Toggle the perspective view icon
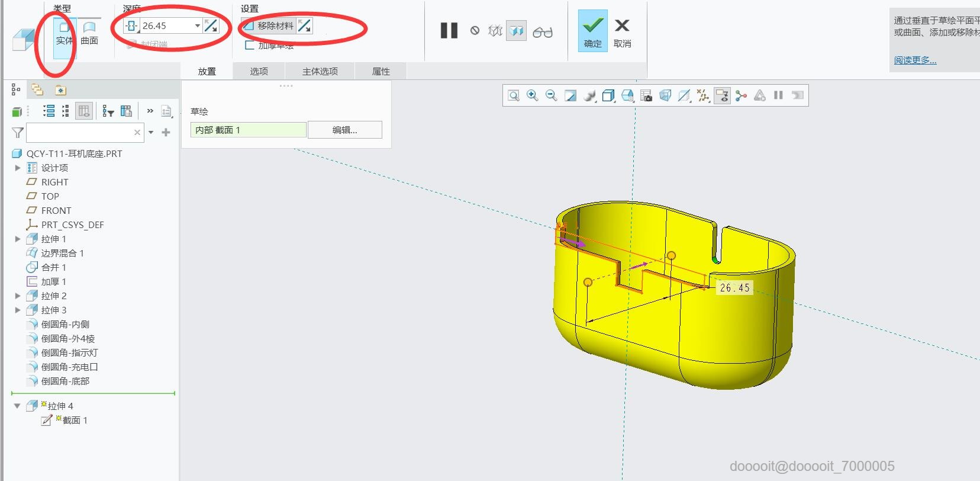This screenshot has width=980, height=481. pos(665,95)
